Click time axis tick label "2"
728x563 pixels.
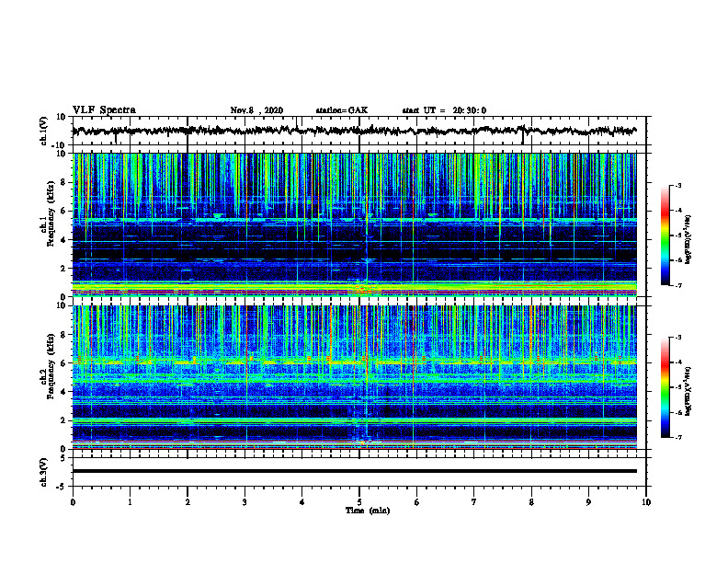click(x=188, y=502)
